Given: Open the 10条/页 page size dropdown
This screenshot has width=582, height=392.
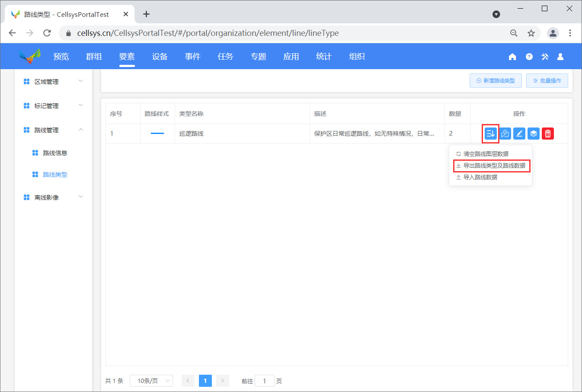Looking at the screenshot, I should pos(151,381).
